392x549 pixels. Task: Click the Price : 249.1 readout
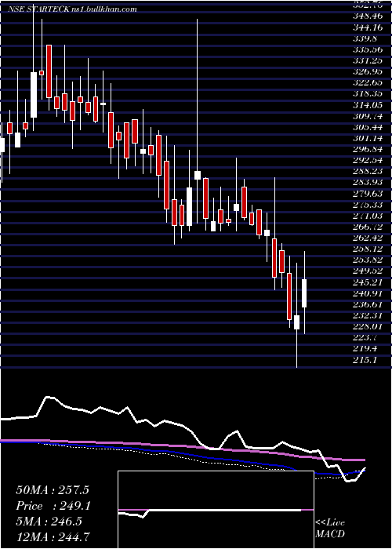(53, 506)
